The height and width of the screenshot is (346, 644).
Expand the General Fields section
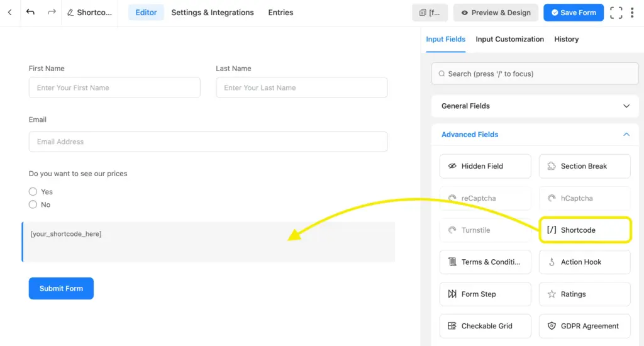tap(535, 106)
